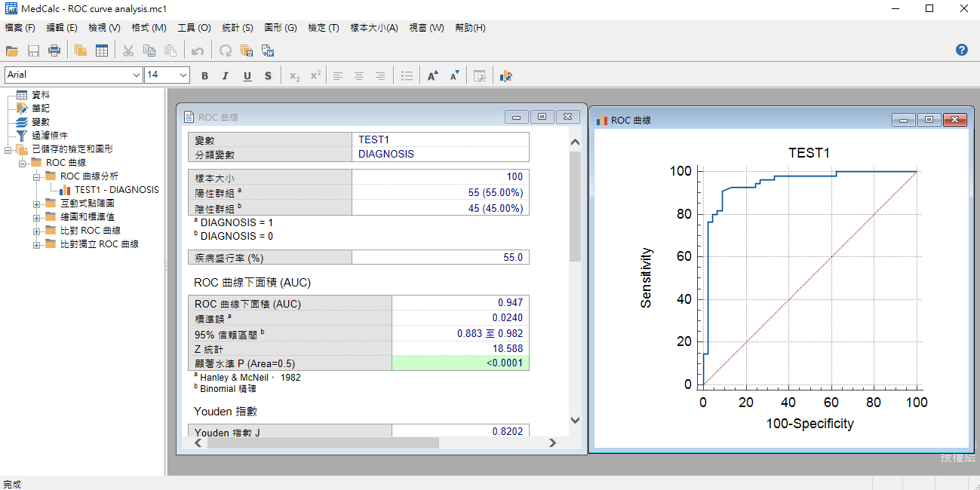Click the DIAGNOSIS cell in results table

click(441, 154)
